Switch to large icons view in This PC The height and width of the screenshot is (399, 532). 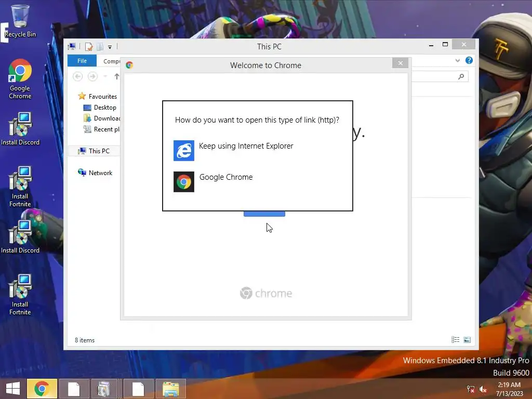467,340
